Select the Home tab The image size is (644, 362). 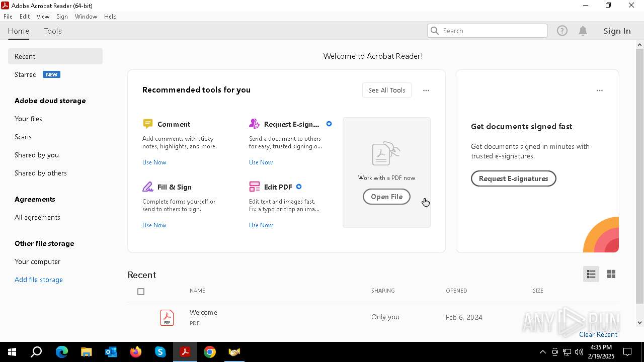click(x=19, y=31)
